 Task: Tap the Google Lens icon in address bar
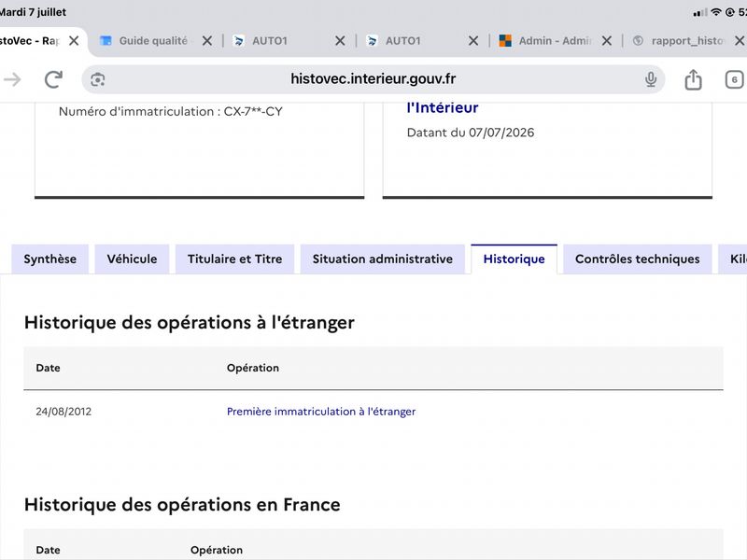pos(98,79)
